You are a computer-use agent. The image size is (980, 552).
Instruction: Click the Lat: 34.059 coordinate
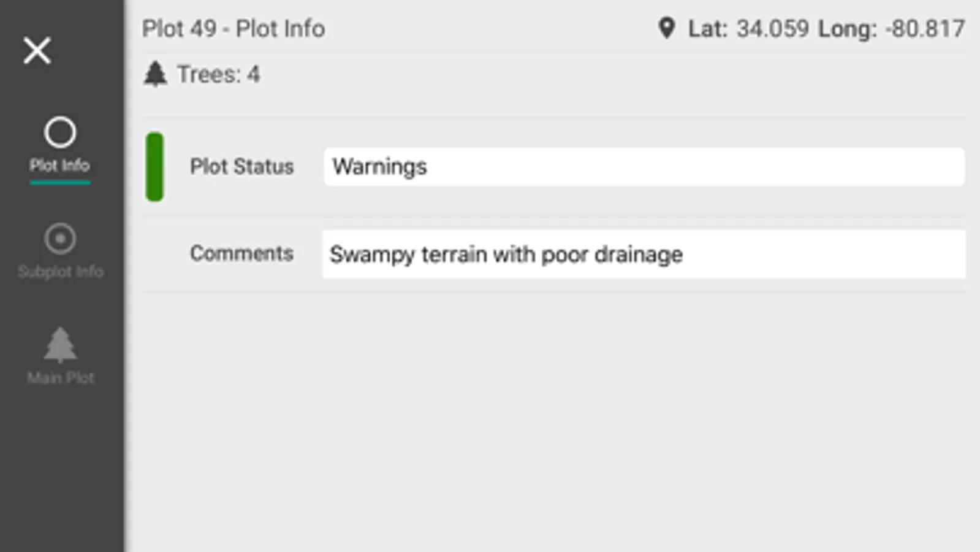click(748, 29)
